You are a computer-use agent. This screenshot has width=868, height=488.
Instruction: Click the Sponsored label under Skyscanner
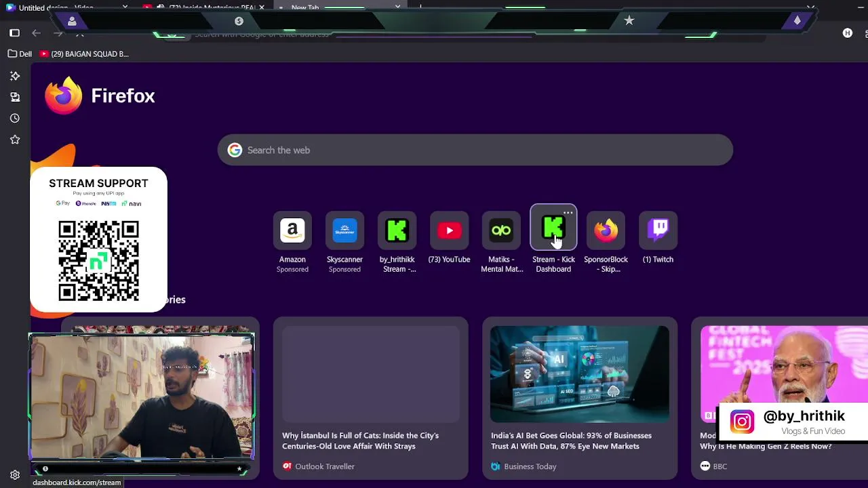[x=344, y=269]
